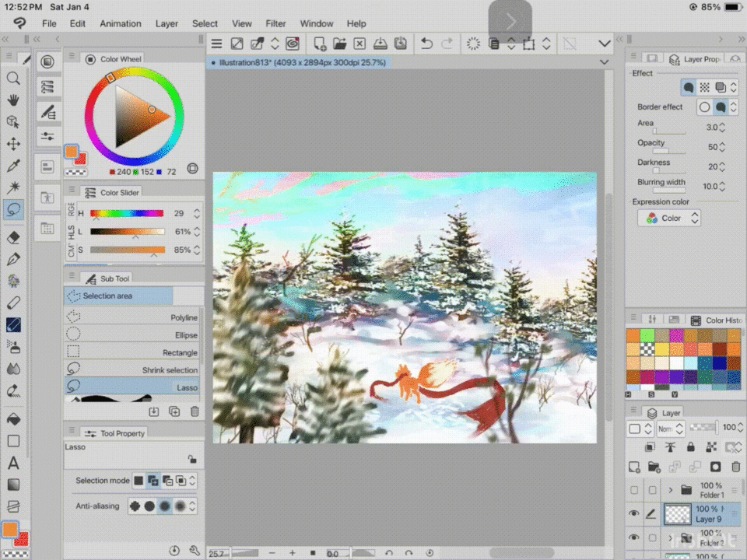
Task: Open the Layer menu
Action: click(x=167, y=24)
